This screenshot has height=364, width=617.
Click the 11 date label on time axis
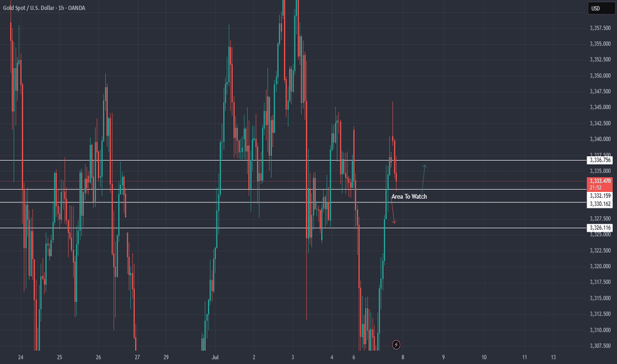524,357
